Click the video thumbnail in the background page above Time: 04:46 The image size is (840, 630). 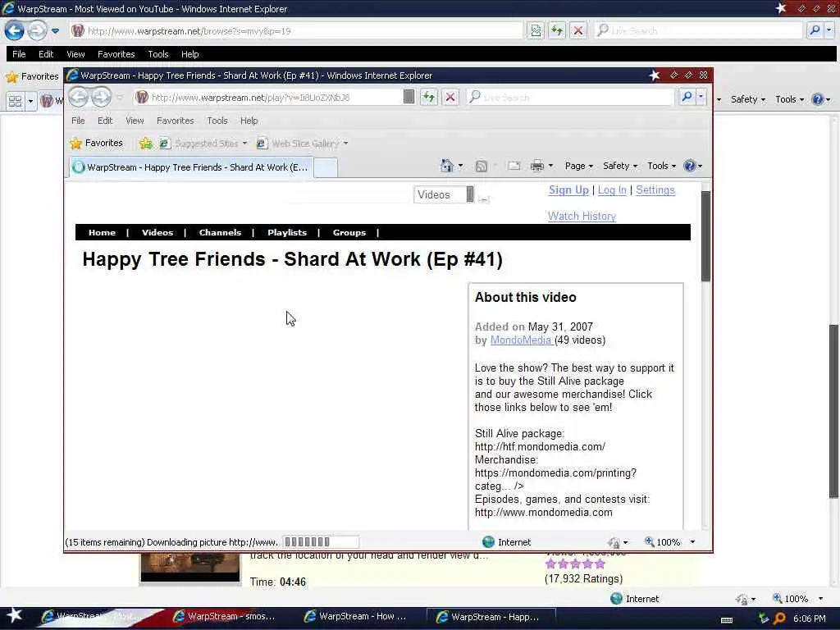tap(190, 568)
